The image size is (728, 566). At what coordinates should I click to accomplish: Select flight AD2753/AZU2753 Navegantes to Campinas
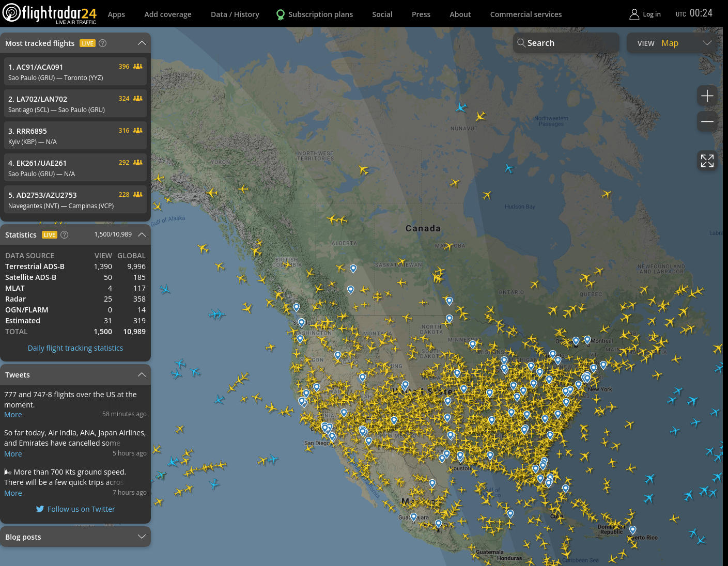75,200
